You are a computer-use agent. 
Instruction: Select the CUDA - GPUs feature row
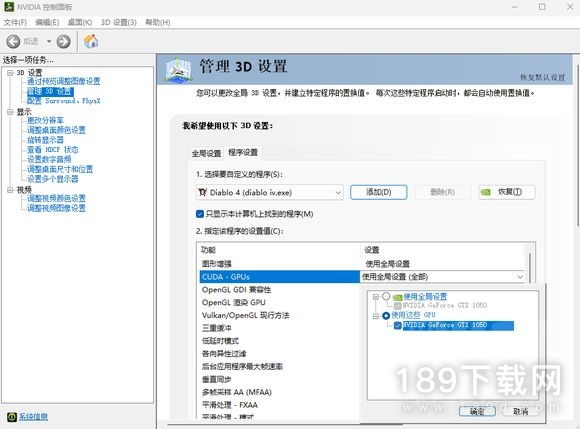tap(280, 277)
